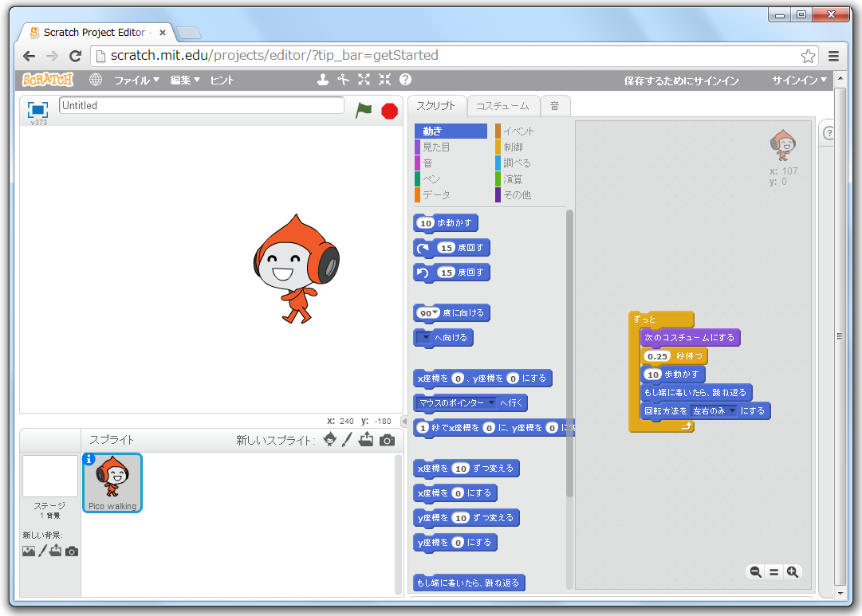The width and height of the screenshot is (862, 616).
Task: Open the ファイル menu
Action: (x=136, y=80)
